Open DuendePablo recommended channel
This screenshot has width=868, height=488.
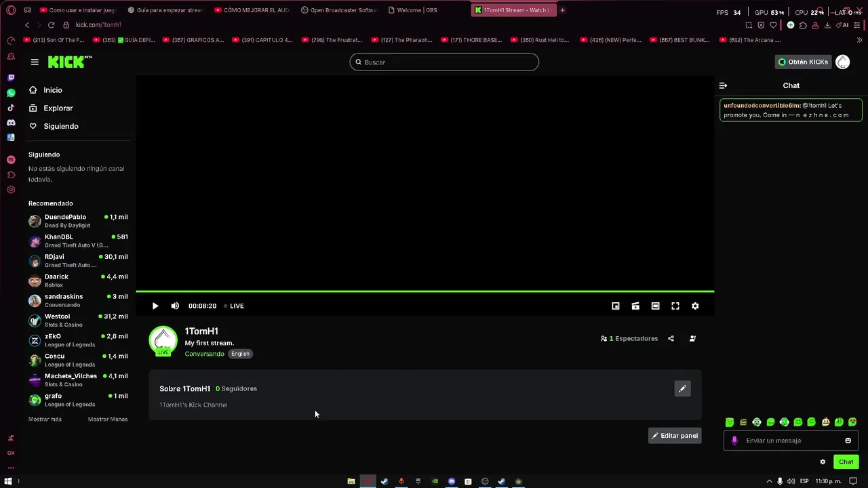click(x=78, y=221)
